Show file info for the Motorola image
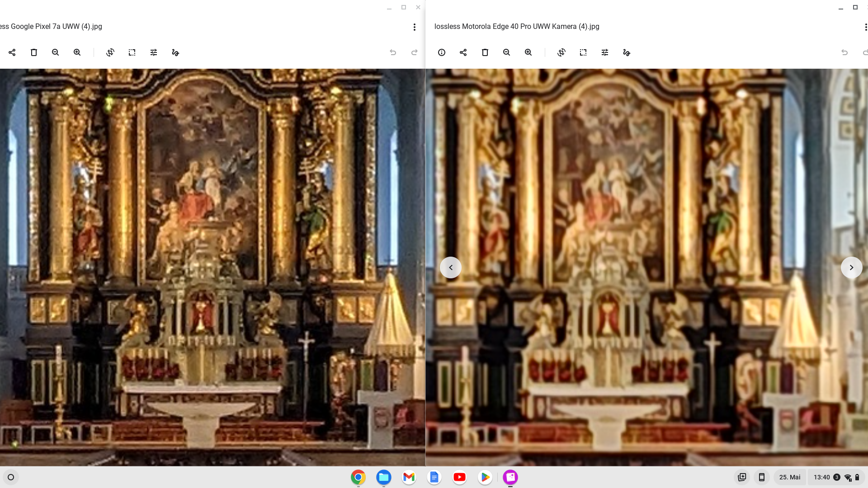868x488 pixels. 442,52
